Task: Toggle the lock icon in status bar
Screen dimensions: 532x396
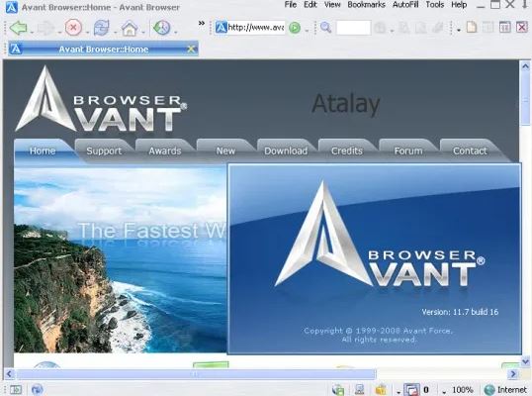Action: (x=381, y=389)
